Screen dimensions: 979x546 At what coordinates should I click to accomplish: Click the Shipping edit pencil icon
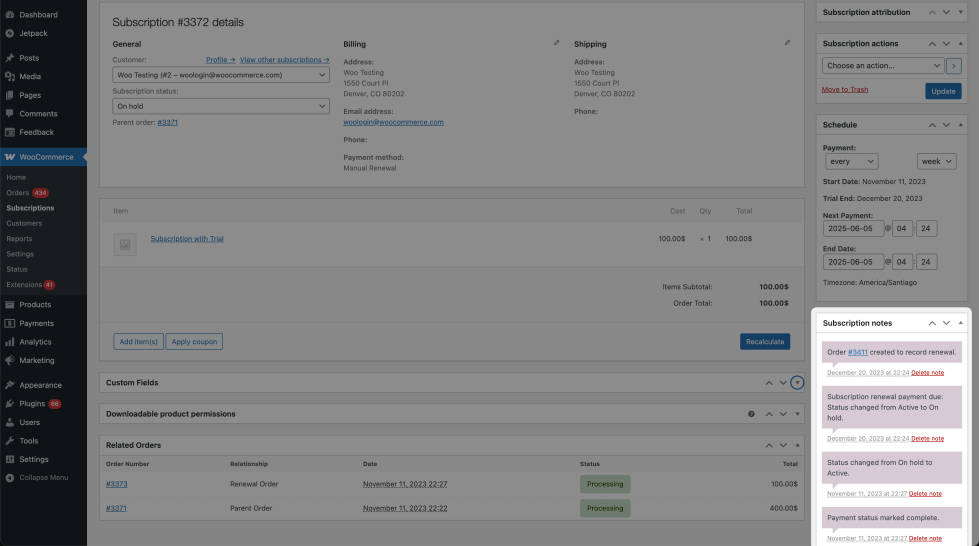[787, 43]
